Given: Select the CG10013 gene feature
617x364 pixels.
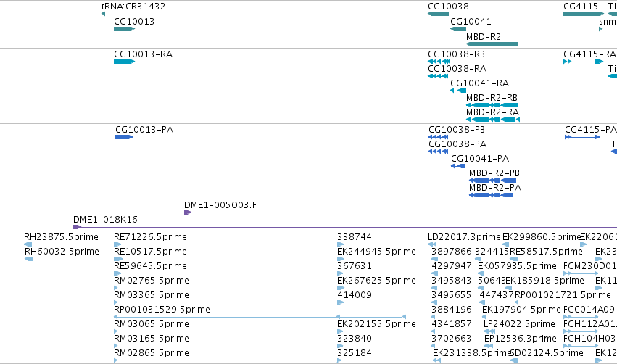Looking at the screenshot, I should [x=125, y=29].
